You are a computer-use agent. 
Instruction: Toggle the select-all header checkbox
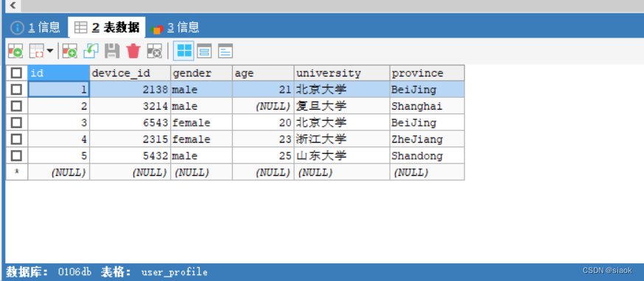pos(16,73)
